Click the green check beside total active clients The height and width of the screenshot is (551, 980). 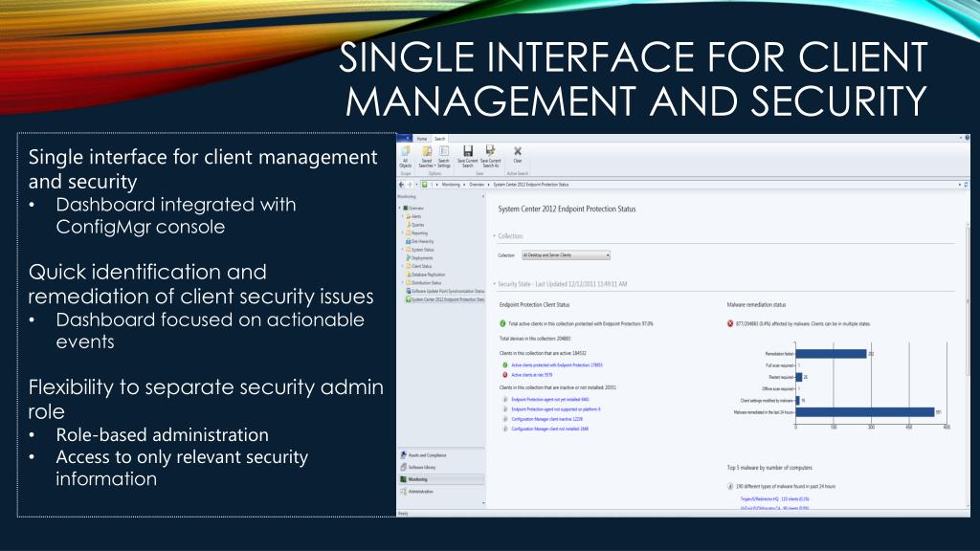point(502,323)
